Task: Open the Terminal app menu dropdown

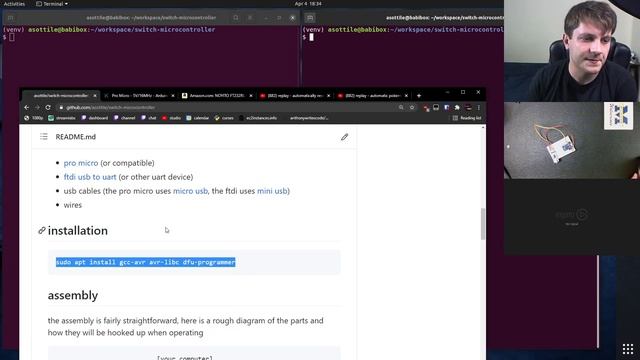Action: pos(52,4)
